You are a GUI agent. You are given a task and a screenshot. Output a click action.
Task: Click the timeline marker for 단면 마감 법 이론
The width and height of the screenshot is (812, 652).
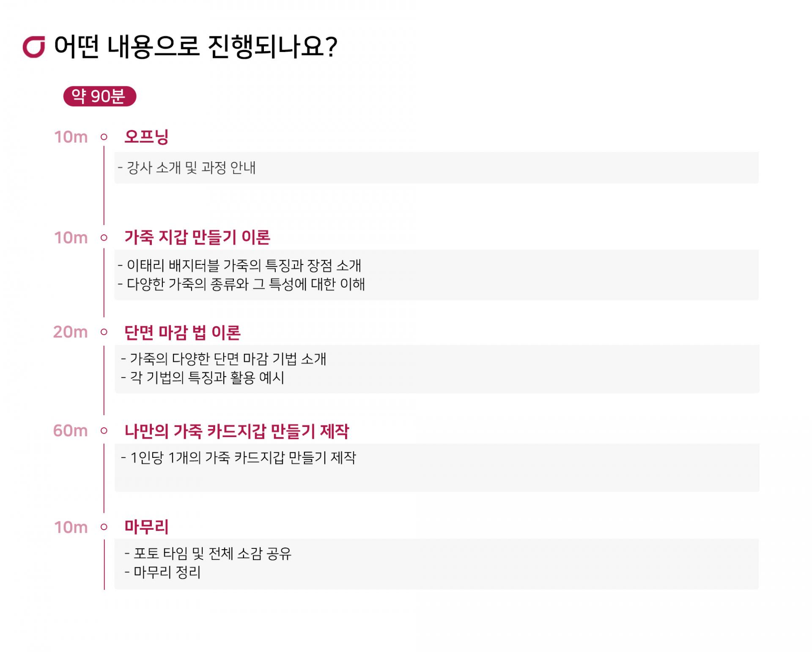[x=104, y=332]
